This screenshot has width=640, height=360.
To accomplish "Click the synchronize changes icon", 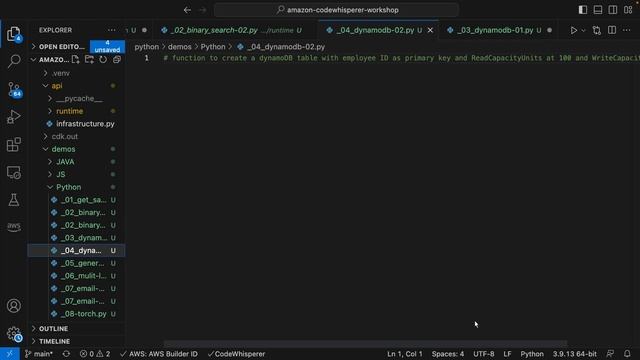I will click(x=66, y=354).
